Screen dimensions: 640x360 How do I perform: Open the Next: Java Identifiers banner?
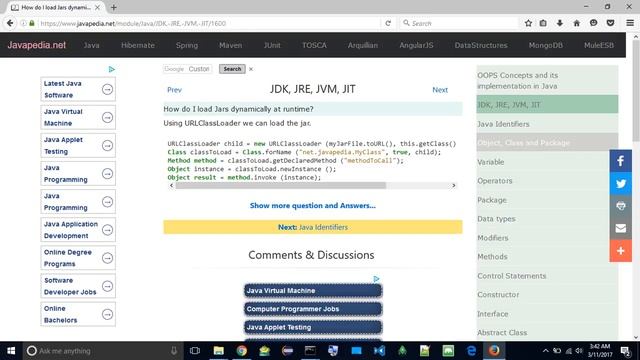(x=313, y=227)
